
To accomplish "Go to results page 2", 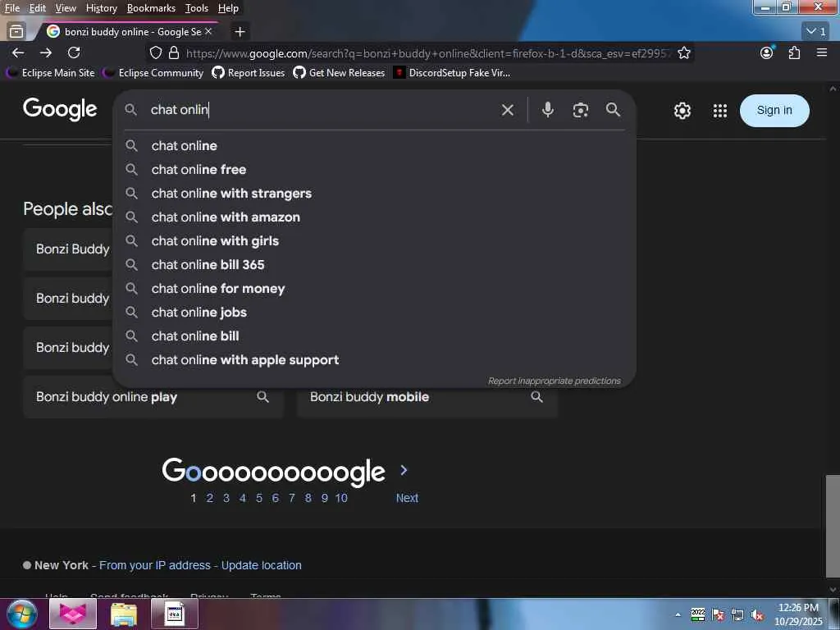I will [210, 498].
